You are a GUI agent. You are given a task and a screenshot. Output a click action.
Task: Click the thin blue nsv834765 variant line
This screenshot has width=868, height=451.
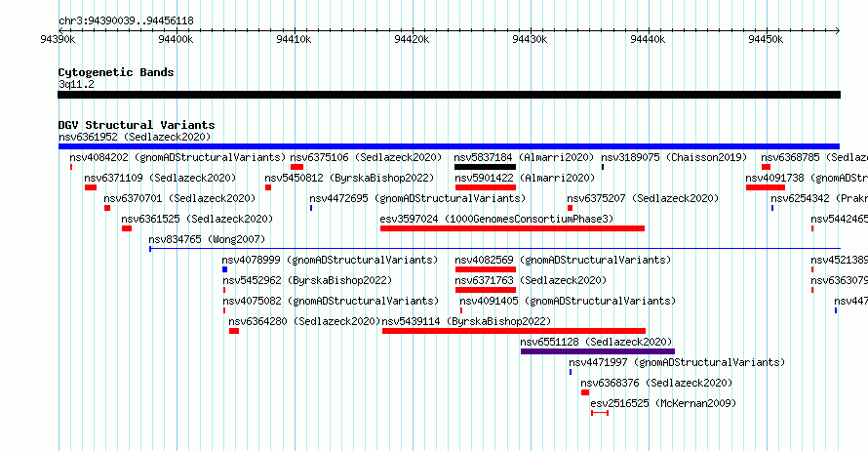[x=494, y=249]
